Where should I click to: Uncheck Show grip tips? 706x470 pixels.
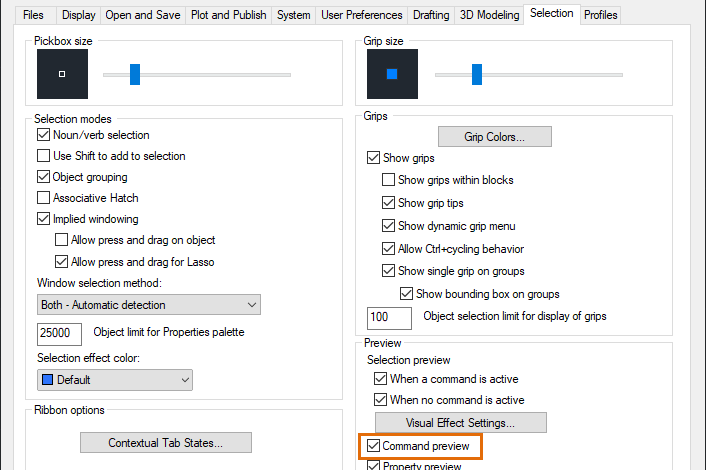click(x=389, y=203)
